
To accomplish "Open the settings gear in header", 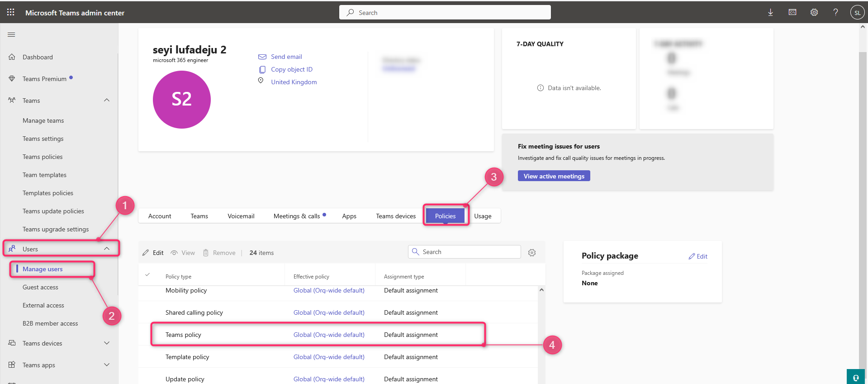I will point(814,12).
